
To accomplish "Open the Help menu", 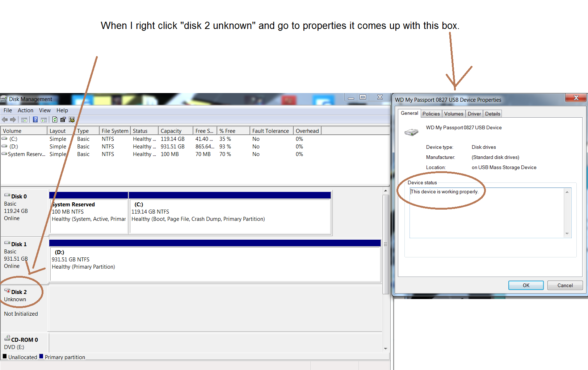I will [62, 110].
